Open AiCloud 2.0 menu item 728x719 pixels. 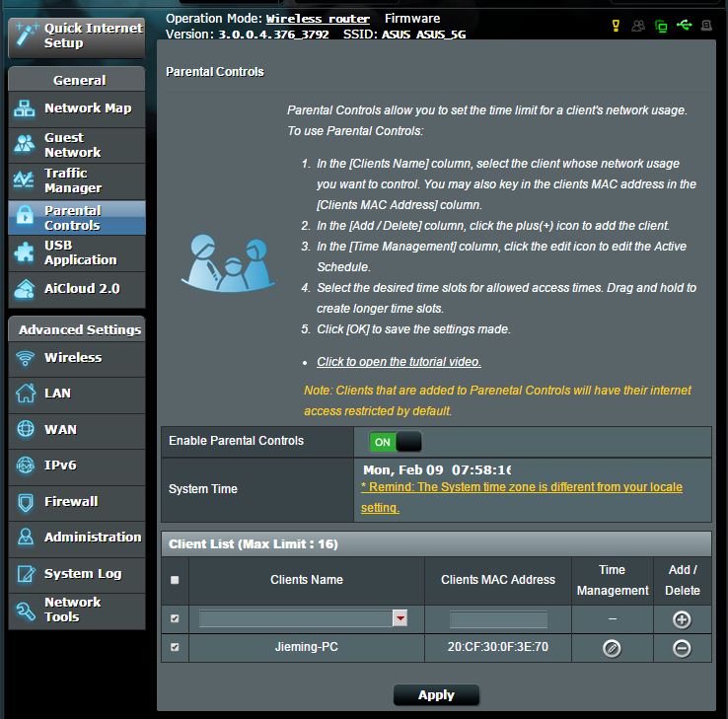click(x=77, y=289)
